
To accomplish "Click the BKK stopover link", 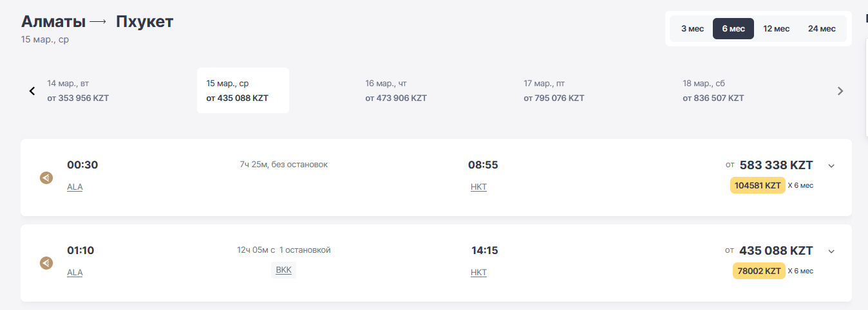I will point(283,270).
